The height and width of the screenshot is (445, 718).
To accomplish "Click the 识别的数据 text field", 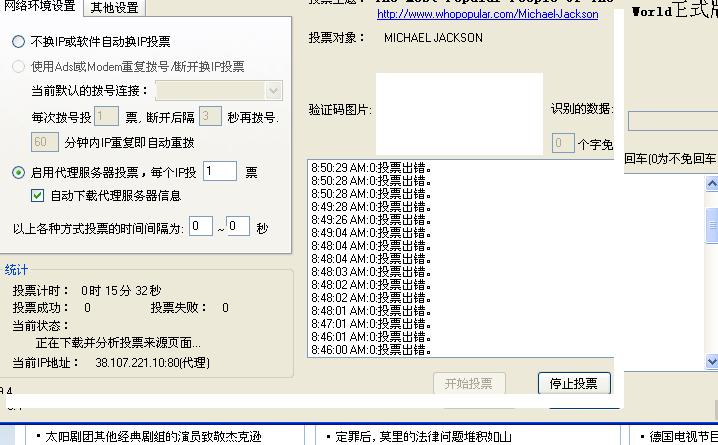I will click(x=672, y=121).
